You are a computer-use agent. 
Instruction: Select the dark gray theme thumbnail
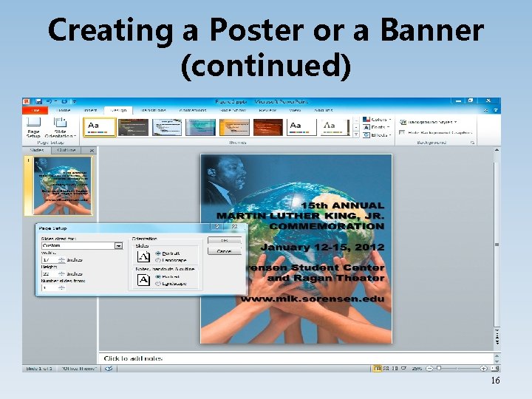tap(133, 127)
